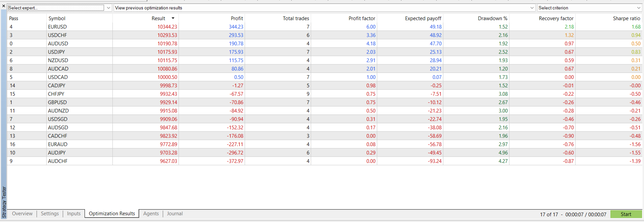Click the result value 9627.03
This screenshot has width=644, height=222.
pos(168,161)
